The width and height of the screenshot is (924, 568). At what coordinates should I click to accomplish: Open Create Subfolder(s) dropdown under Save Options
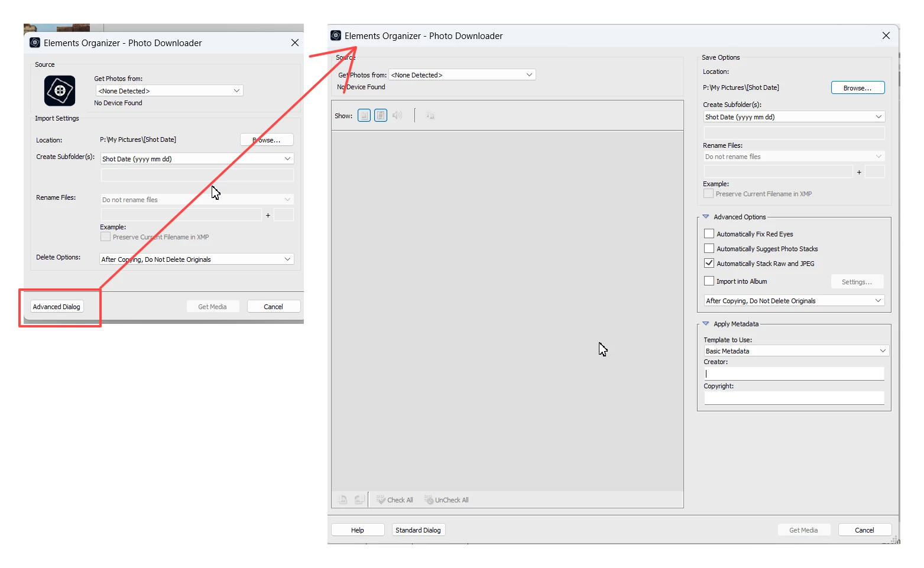(x=794, y=117)
